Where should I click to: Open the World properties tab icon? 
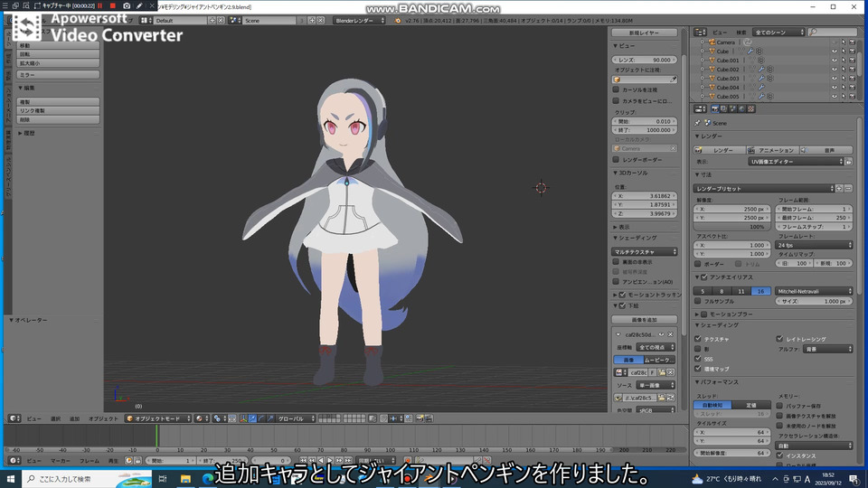pyautogui.click(x=741, y=109)
